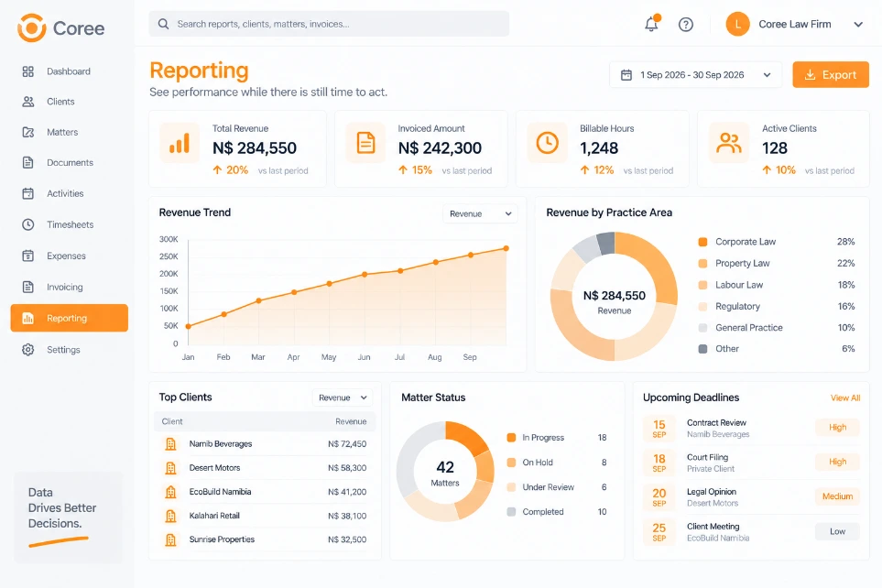Click the Settings gear icon in sidebar

[x=28, y=350]
